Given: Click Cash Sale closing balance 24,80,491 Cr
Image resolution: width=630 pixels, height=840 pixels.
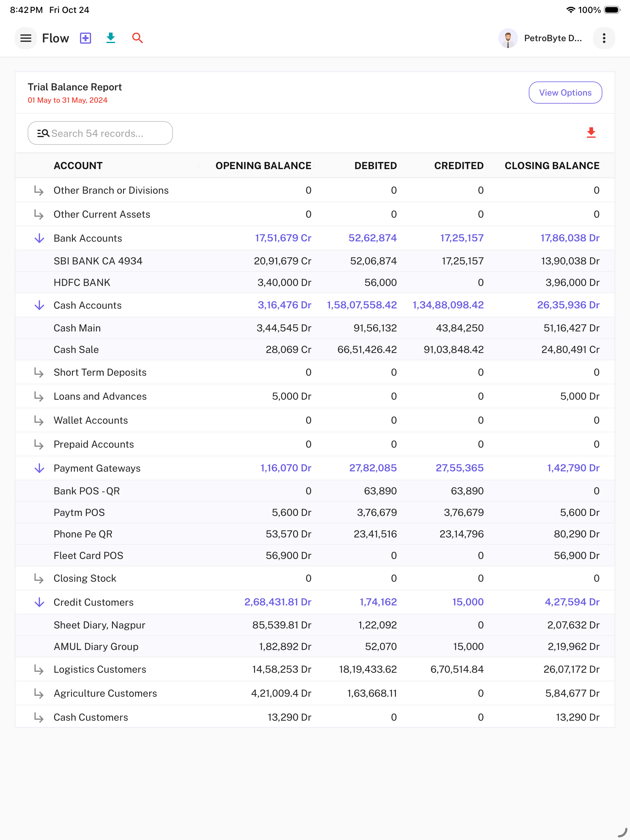Looking at the screenshot, I should pyautogui.click(x=570, y=349).
